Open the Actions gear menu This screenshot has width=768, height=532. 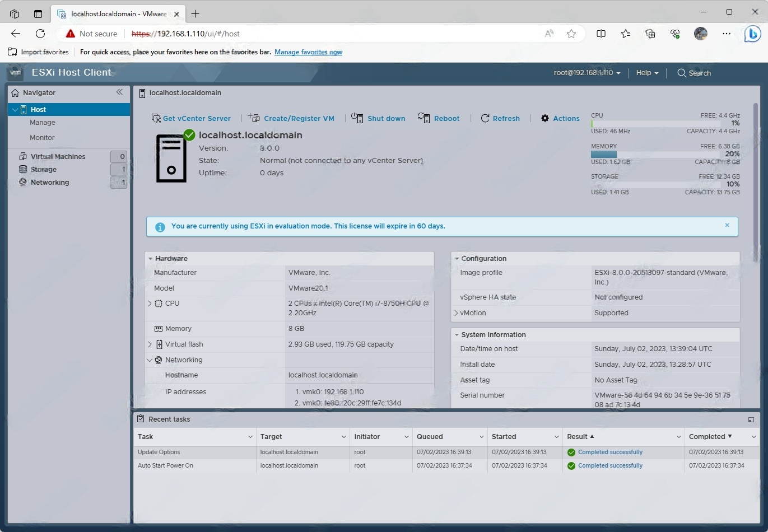[x=560, y=118]
